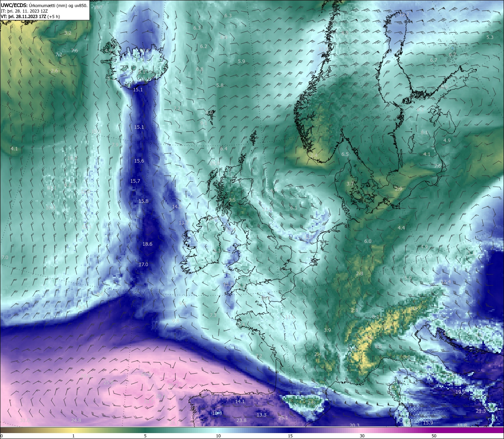Click the map value 5.3
Image resolution: width=504 pixels, height=439 pixels.
click(x=490, y=37)
